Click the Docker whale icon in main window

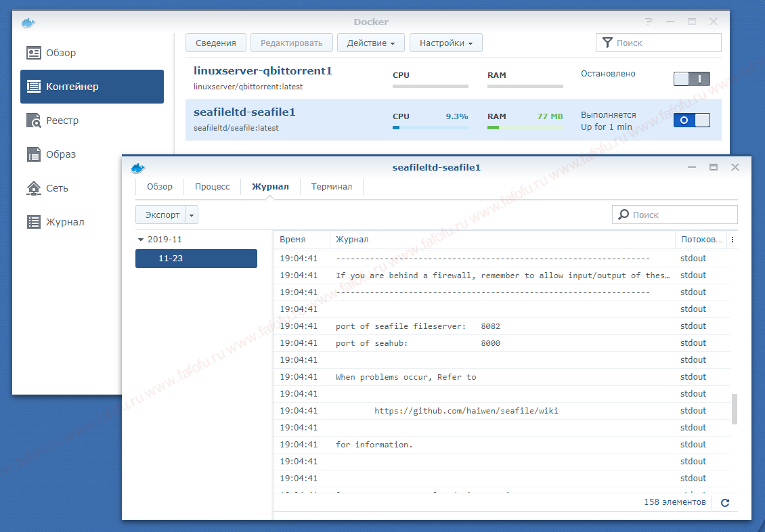(x=28, y=22)
